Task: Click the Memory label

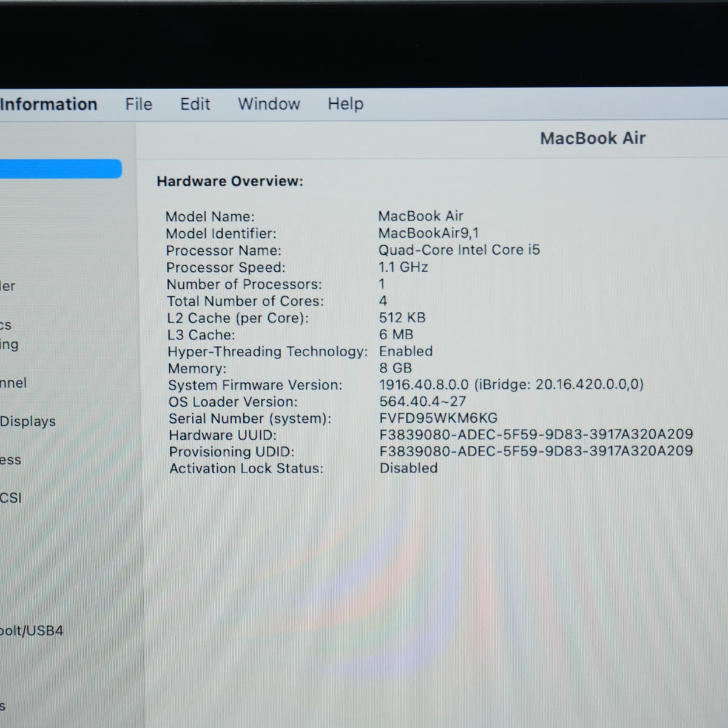Action: pos(197,368)
